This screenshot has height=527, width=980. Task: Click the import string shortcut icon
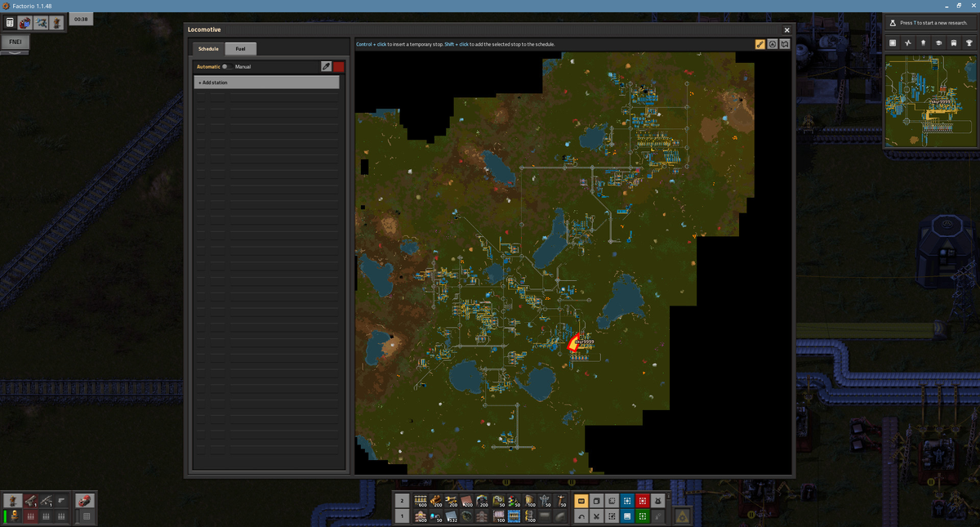pyautogui.click(x=612, y=516)
